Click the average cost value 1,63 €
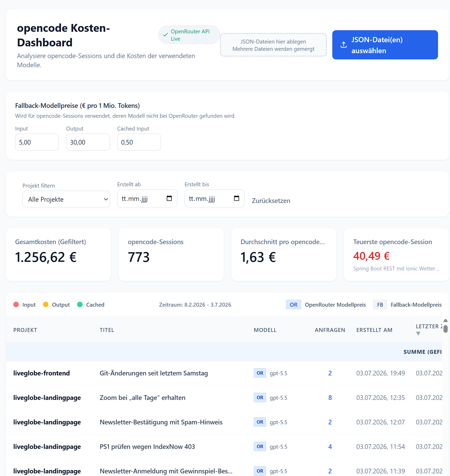 click(258, 257)
